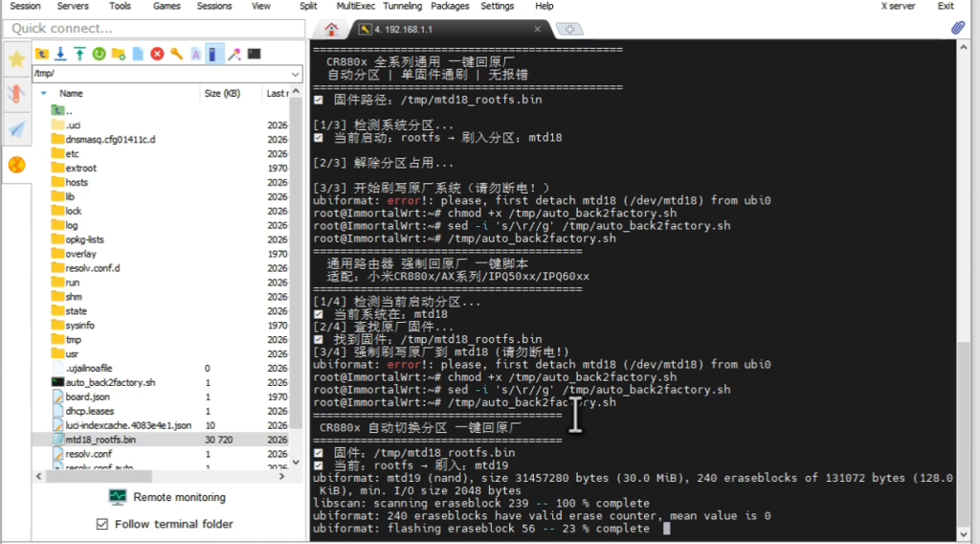Open the Help menu

coord(545,7)
